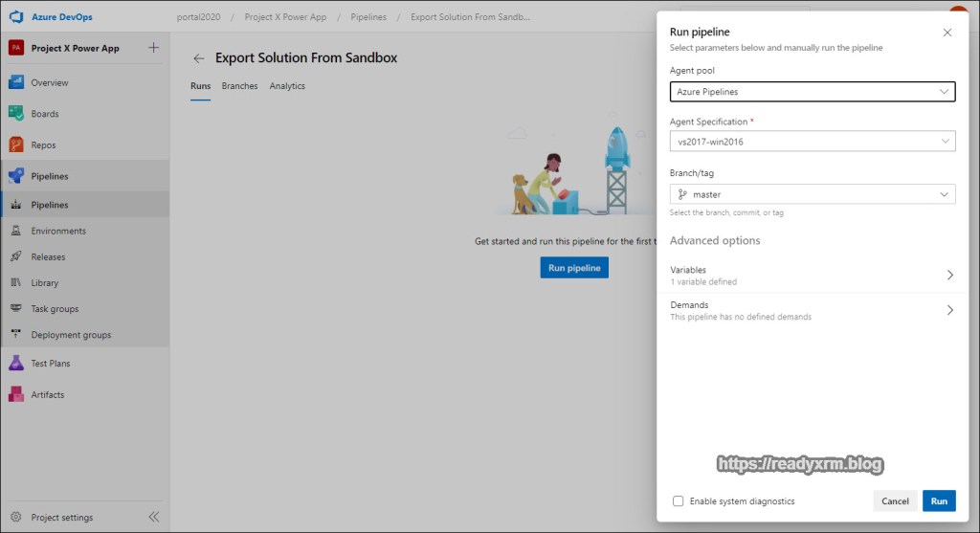Switch to the Branches tab

pos(239,86)
